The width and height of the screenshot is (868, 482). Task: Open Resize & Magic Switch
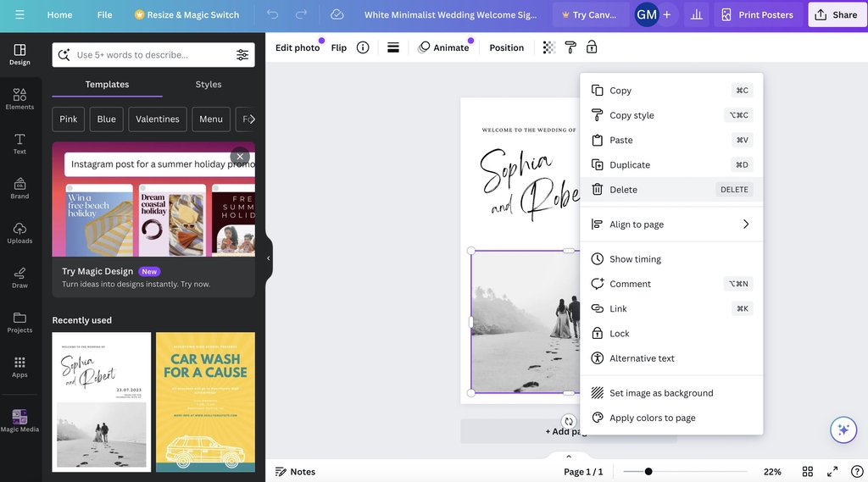(x=187, y=15)
